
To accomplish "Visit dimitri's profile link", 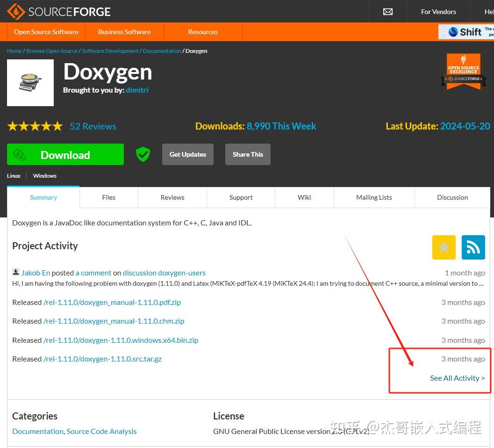I will [137, 90].
